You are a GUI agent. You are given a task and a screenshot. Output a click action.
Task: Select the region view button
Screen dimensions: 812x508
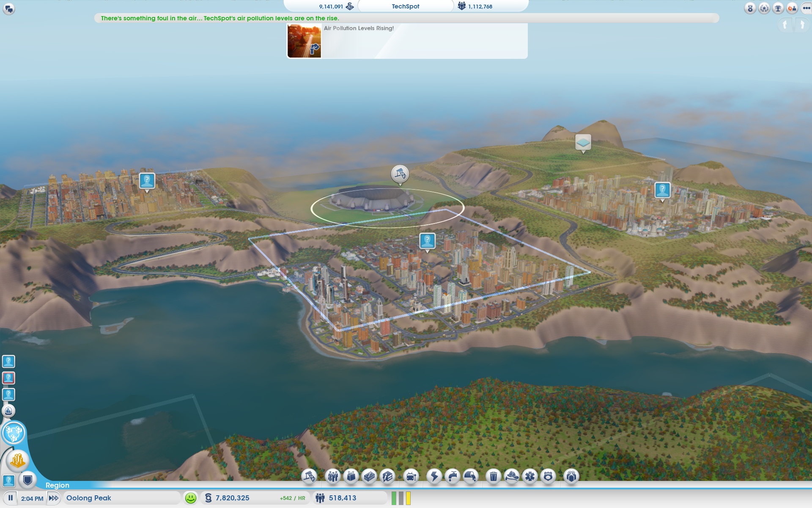(14, 433)
